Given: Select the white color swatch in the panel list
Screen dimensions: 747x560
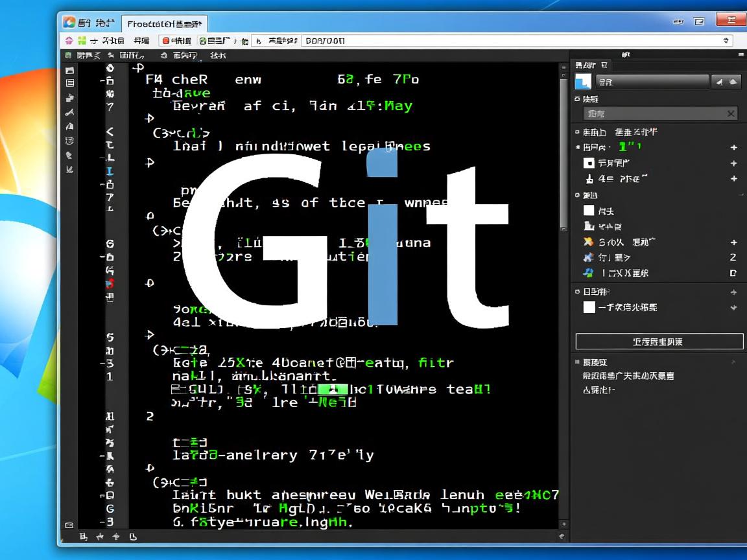Looking at the screenshot, I should coord(588,211).
